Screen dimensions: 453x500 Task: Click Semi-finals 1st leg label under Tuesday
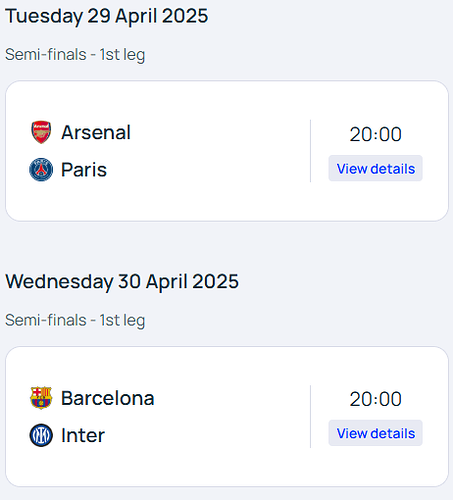click(75, 55)
